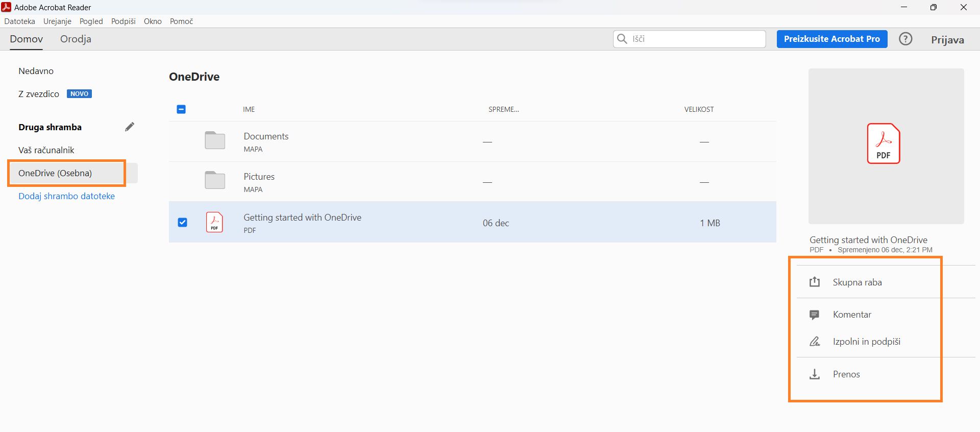
Task: Click the Druga shramba heading
Action: click(50, 127)
